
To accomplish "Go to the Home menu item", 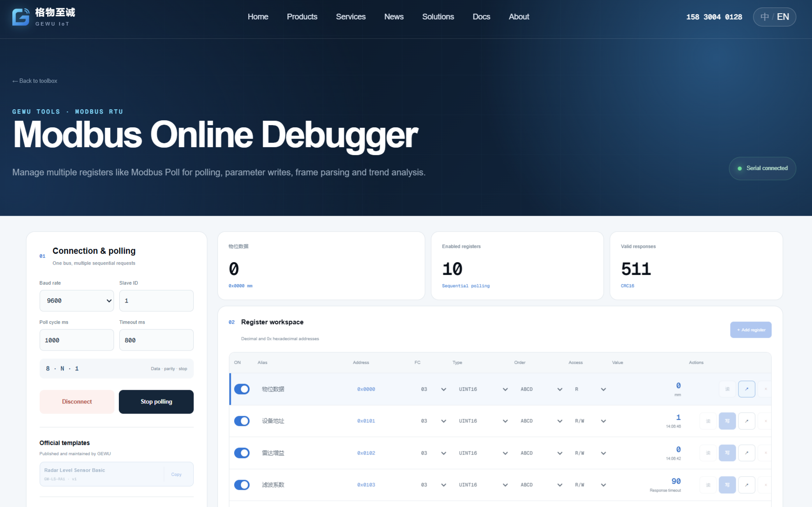I will 258,17.
